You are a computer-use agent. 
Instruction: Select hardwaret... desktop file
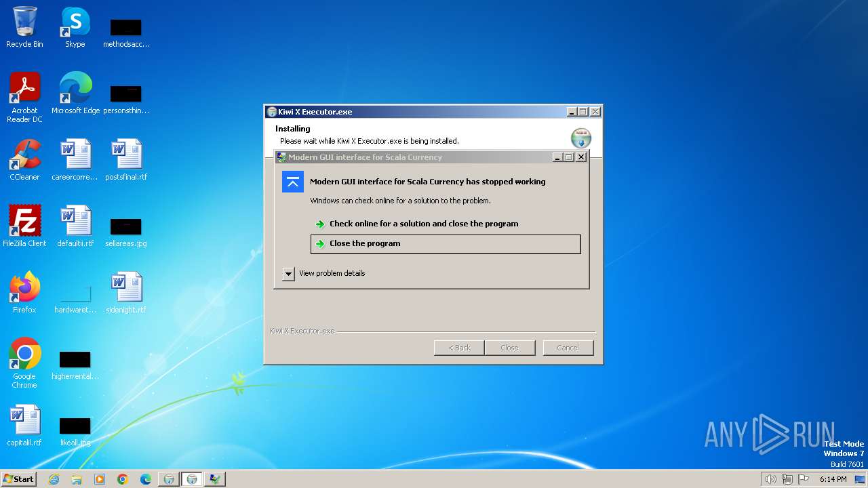[x=75, y=298]
